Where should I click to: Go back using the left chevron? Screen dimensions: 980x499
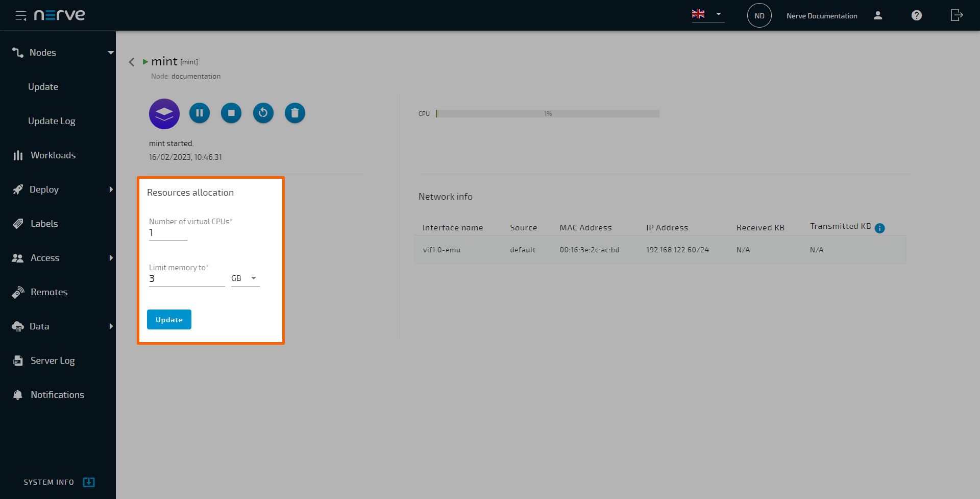coord(132,62)
